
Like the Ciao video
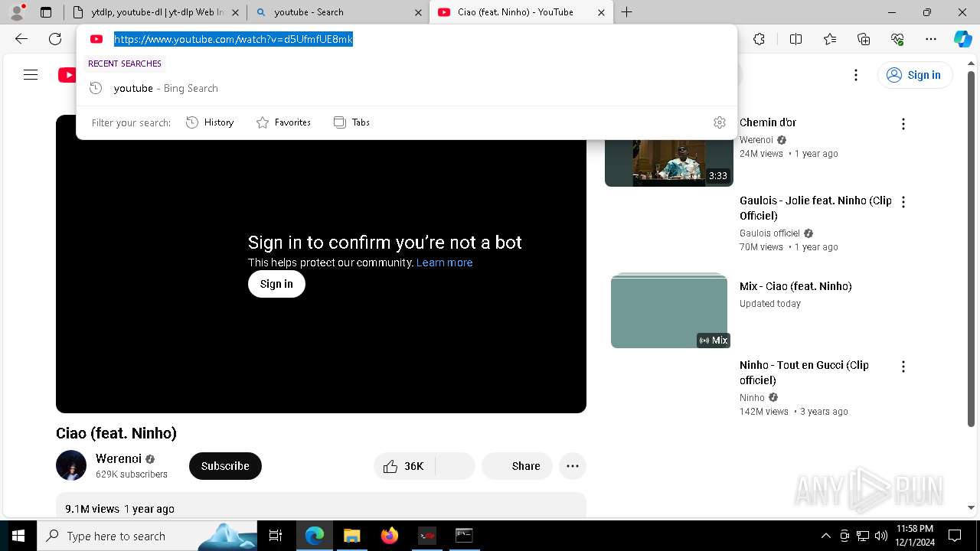[405, 466]
